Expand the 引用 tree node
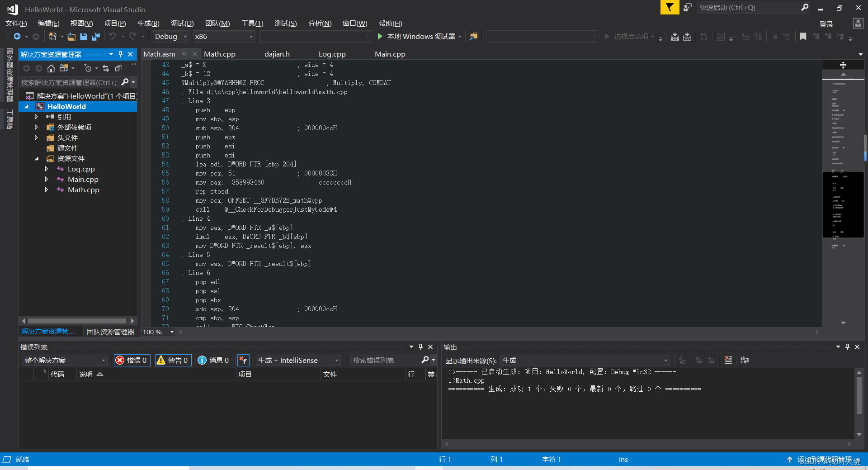868x470 pixels. (x=36, y=117)
